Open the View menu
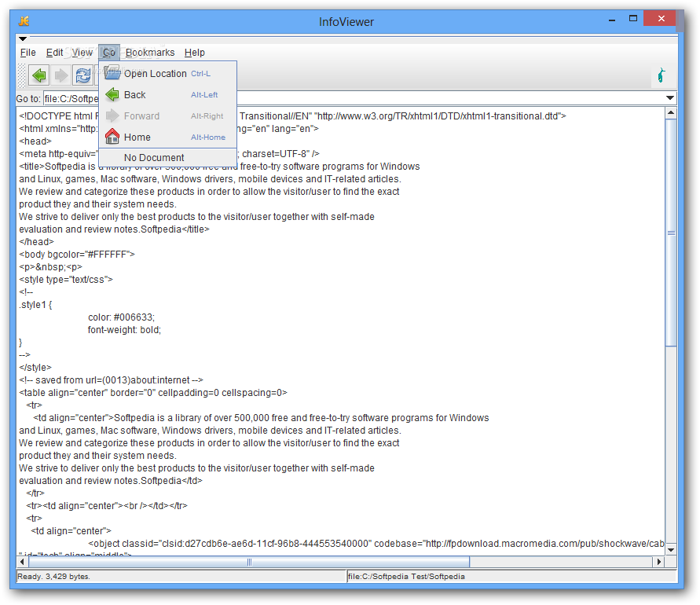The width and height of the screenshot is (700, 605). click(x=82, y=53)
